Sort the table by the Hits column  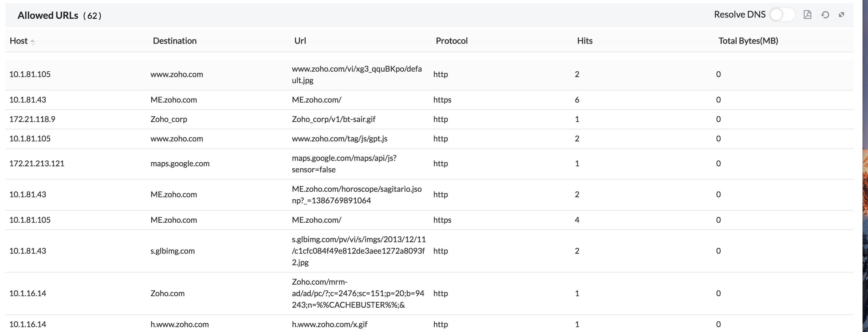(x=584, y=40)
